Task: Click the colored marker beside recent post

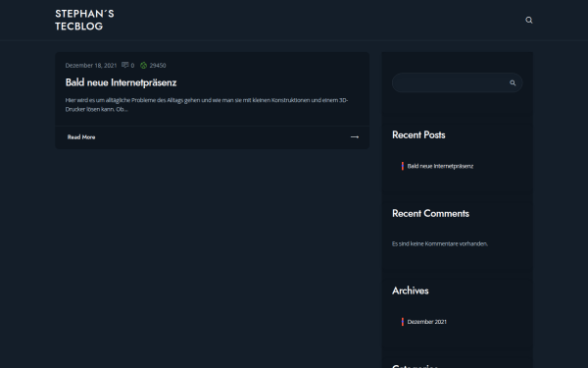Action: pyautogui.click(x=403, y=166)
